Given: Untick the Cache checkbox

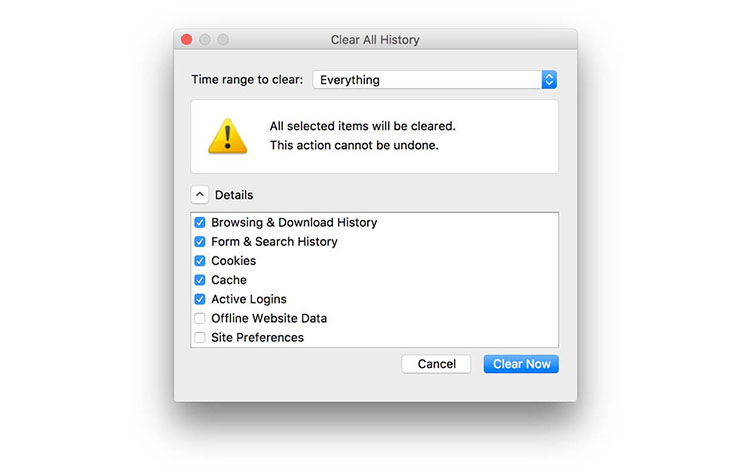Looking at the screenshot, I should point(200,280).
